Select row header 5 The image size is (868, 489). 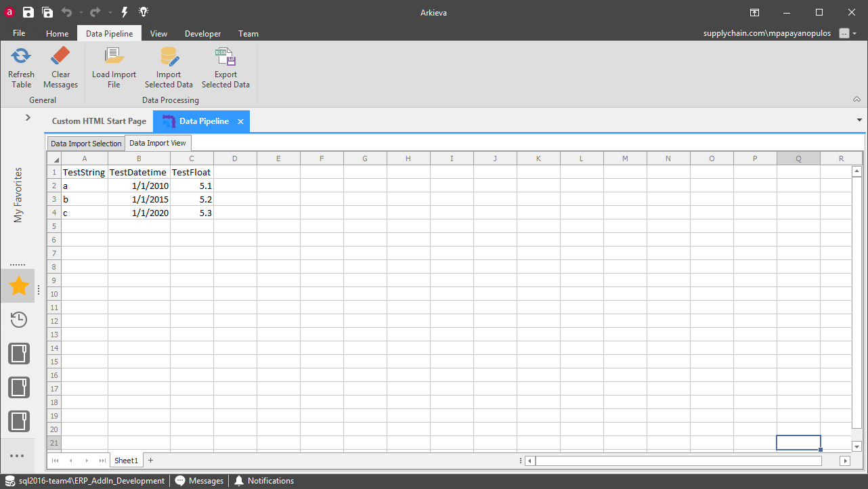(53, 226)
